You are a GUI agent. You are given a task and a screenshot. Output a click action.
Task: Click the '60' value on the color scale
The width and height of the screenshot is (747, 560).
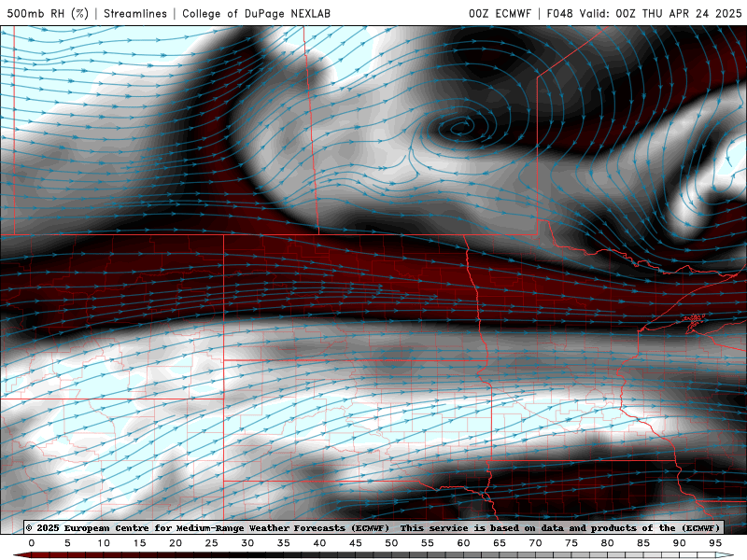point(463,543)
